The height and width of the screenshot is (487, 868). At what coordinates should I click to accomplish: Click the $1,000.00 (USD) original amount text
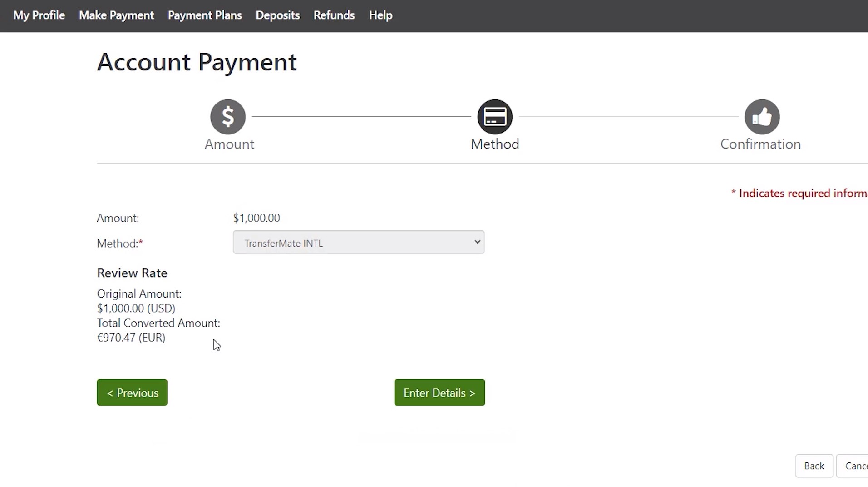tap(136, 308)
